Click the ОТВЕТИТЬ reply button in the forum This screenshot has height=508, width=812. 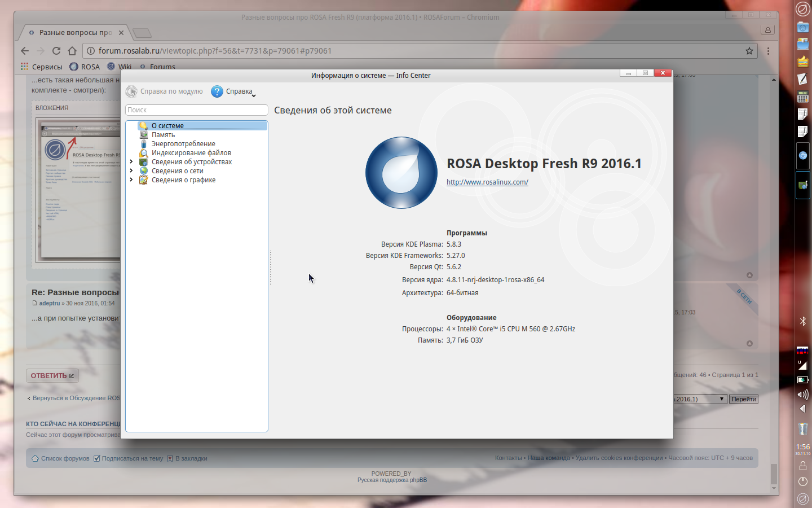[x=52, y=376]
